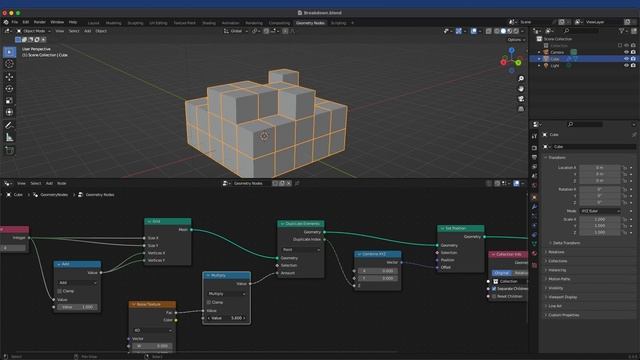Select Original button in Collection Info node

coord(502,273)
